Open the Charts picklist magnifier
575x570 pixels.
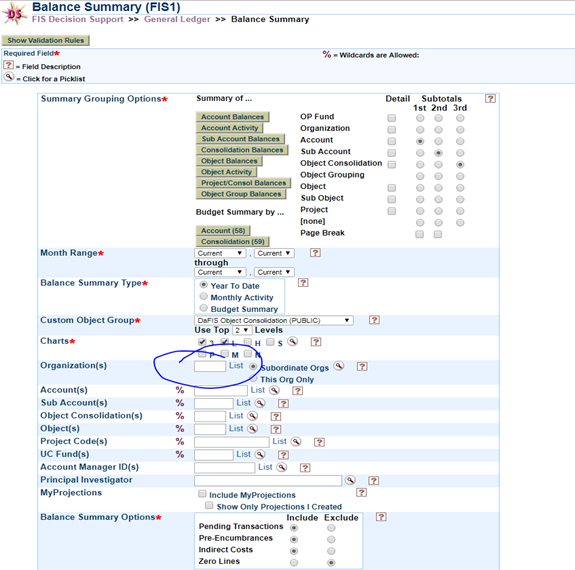pyautogui.click(x=292, y=342)
